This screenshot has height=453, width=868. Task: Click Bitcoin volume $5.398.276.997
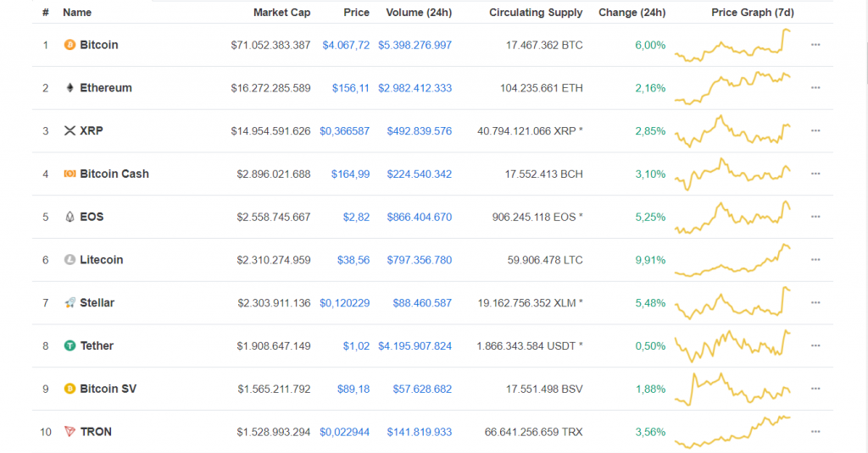point(415,45)
